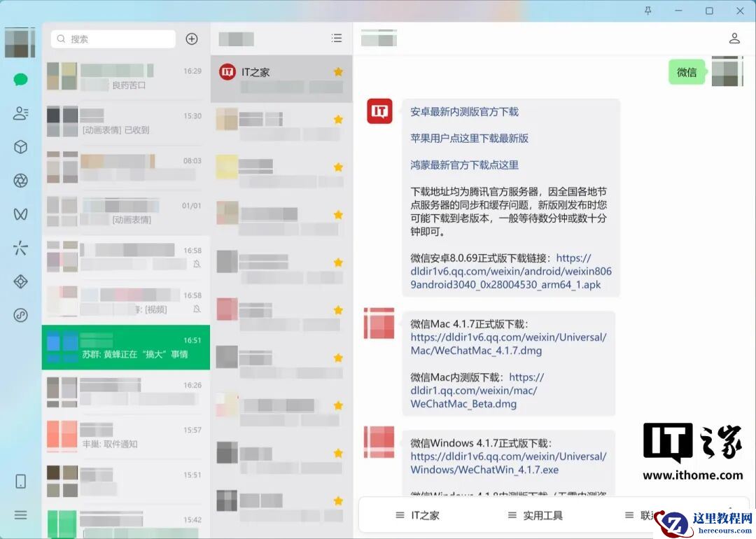Click the mute bell icon in the [视频] conversation
This screenshot has width=756, height=539.
[197, 309]
